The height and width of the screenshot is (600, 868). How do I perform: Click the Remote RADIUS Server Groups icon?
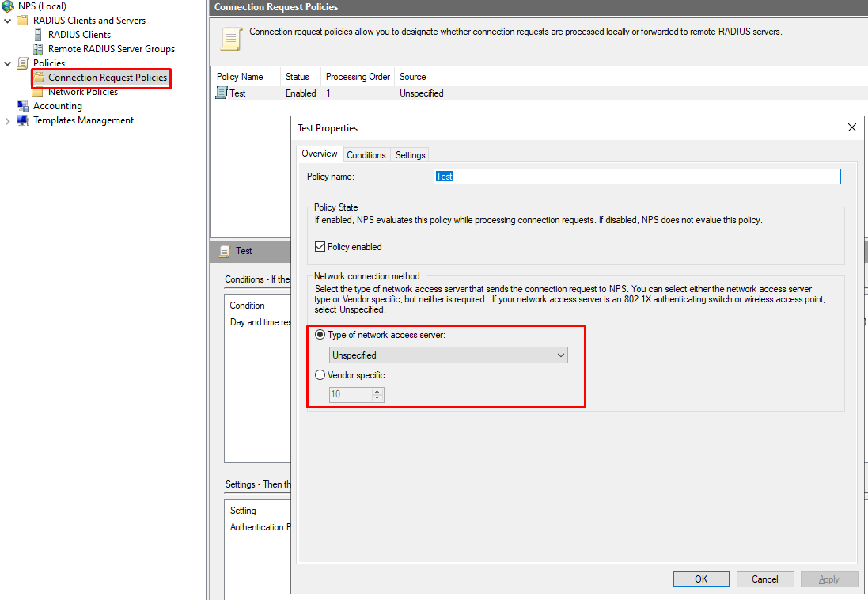[38, 49]
